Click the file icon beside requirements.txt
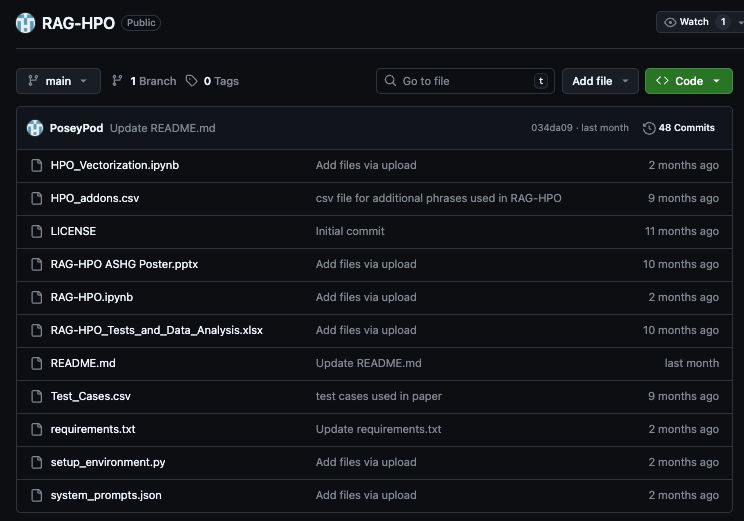Viewport: 744px width, 521px height. (37, 429)
